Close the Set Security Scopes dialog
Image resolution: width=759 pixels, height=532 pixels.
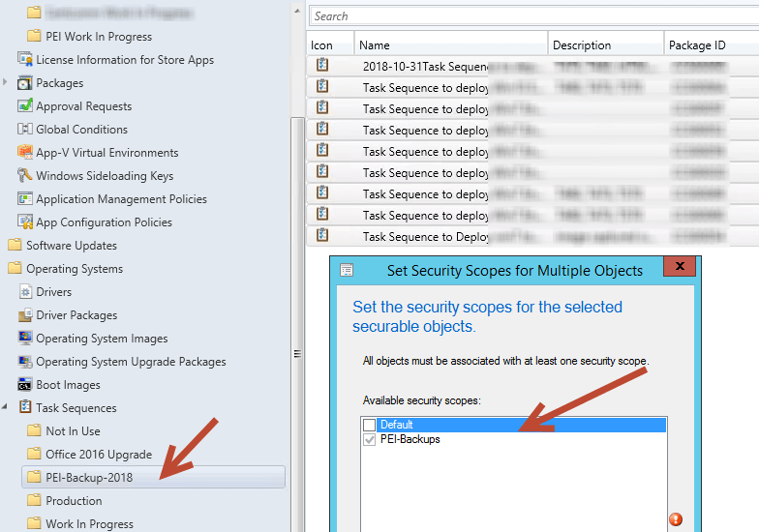[680, 265]
